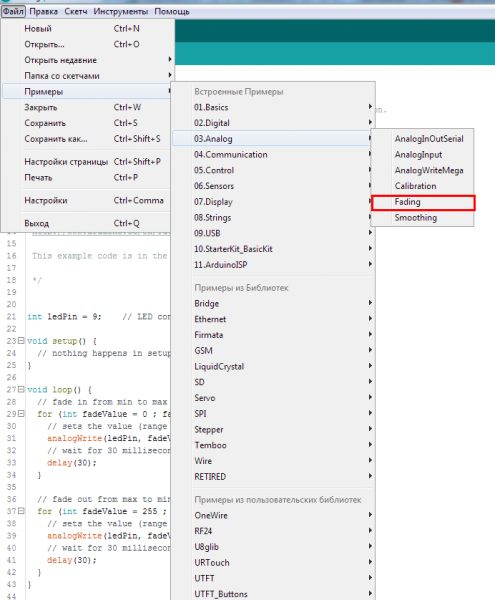Collapse fold at line 29 for-loop
This screenshot has width=495, height=600.
point(21,414)
